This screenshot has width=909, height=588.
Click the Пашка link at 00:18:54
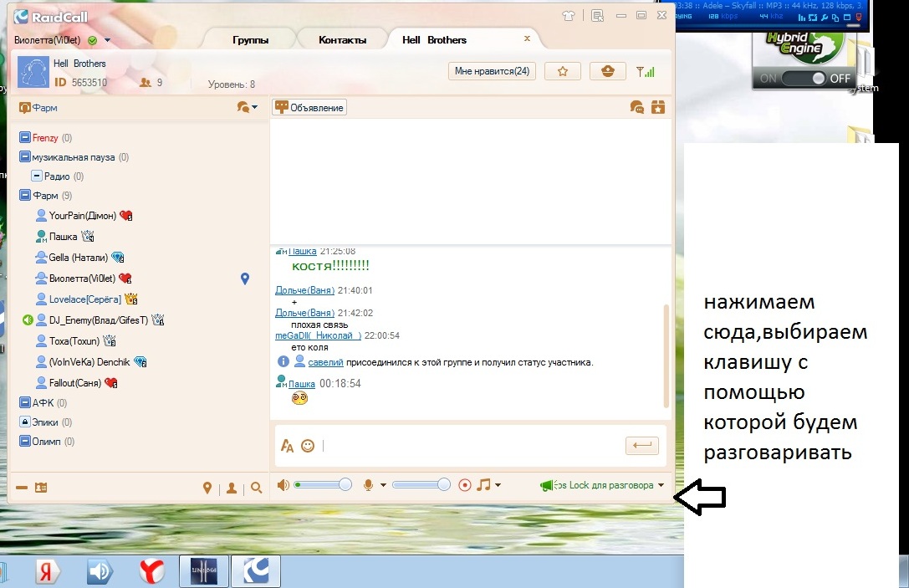[x=301, y=384]
